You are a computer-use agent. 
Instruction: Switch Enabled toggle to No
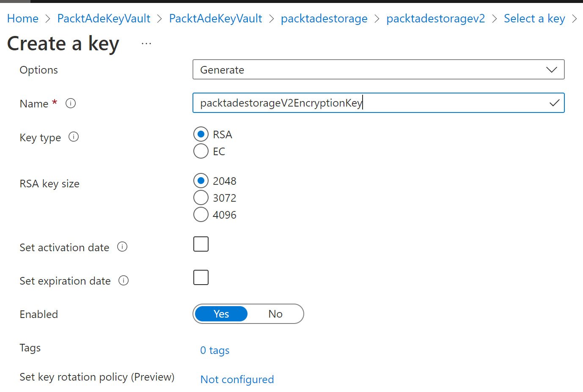coord(275,314)
